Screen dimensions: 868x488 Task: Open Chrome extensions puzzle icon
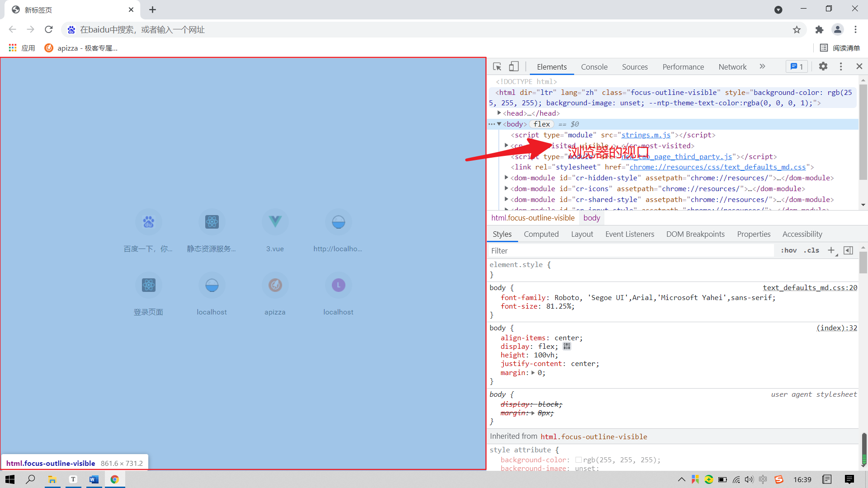pos(819,30)
